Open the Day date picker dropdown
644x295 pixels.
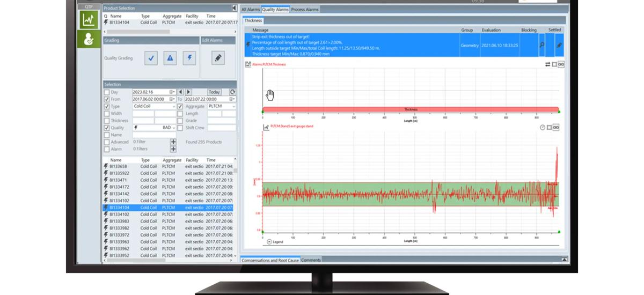pos(172,92)
